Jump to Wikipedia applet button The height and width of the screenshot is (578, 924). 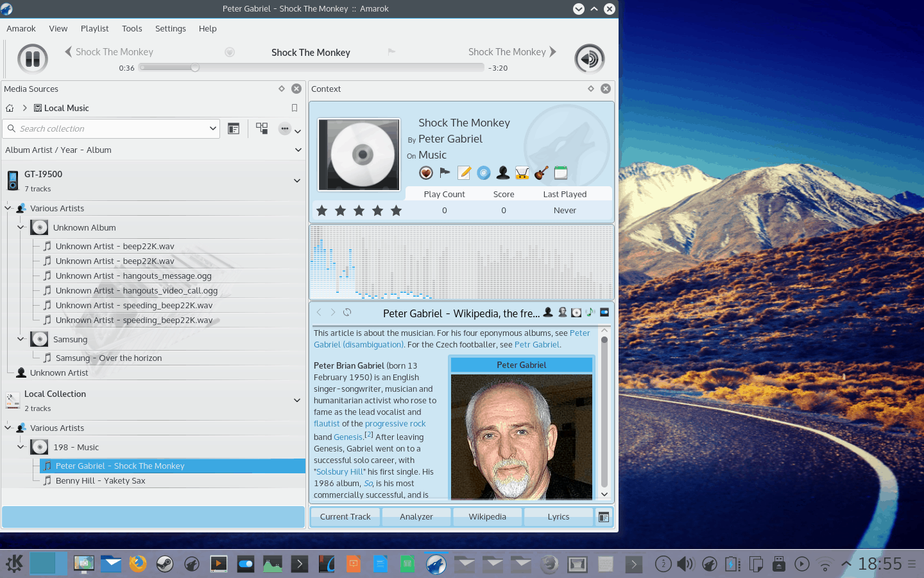pos(488,516)
